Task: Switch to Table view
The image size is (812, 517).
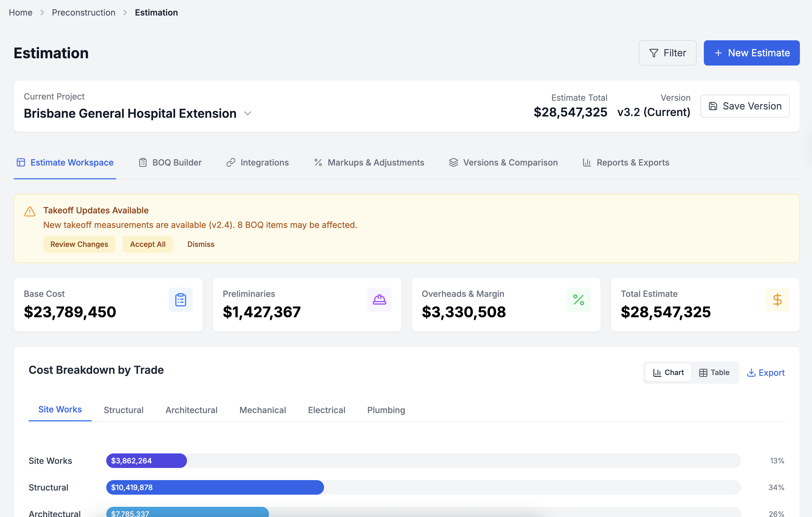Action: 714,373
